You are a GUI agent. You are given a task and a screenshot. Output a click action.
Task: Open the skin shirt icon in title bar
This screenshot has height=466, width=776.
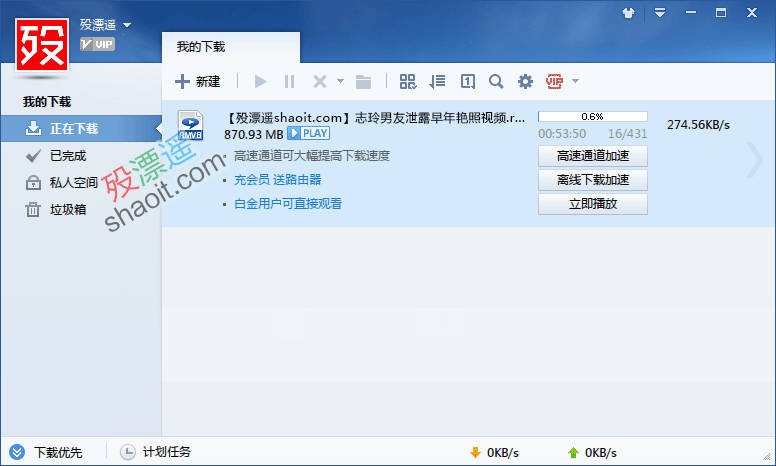tap(629, 13)
